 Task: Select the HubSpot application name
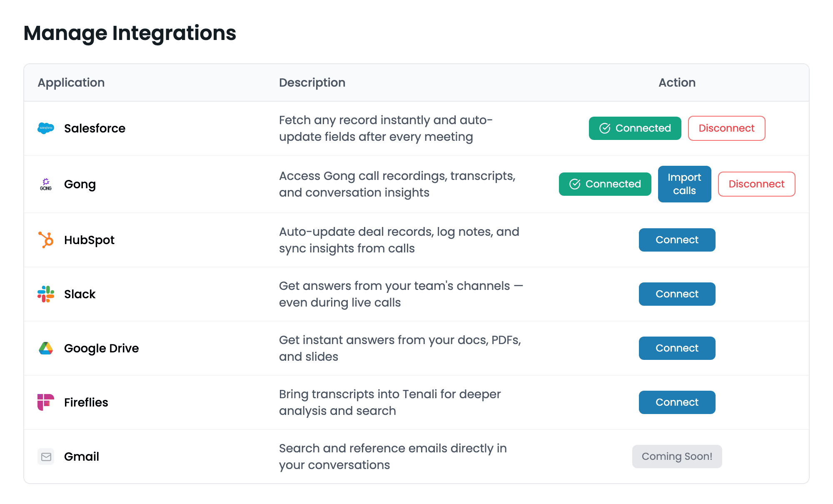click(x=89, y=240)
